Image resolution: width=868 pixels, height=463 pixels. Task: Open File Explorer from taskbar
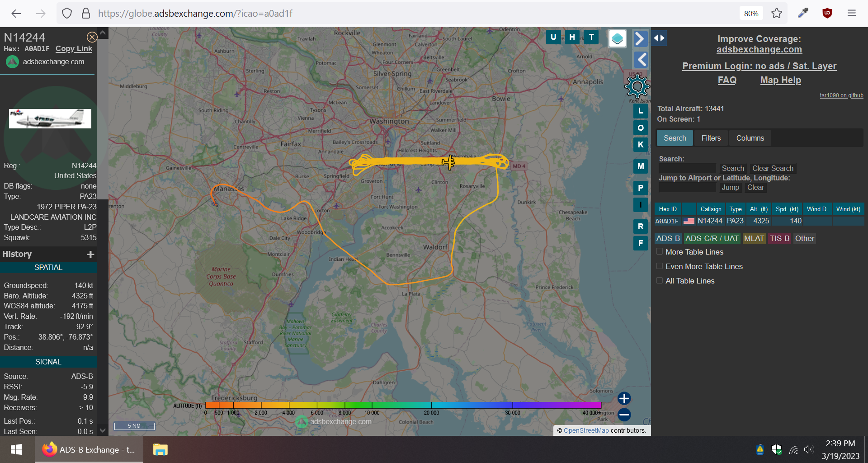(160, 449)
